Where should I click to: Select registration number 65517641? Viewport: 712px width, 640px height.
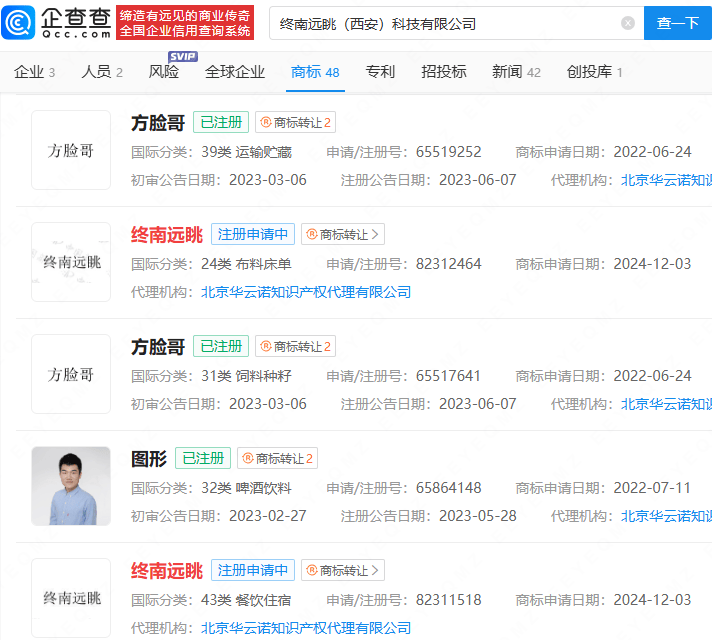tap(448, 376)
